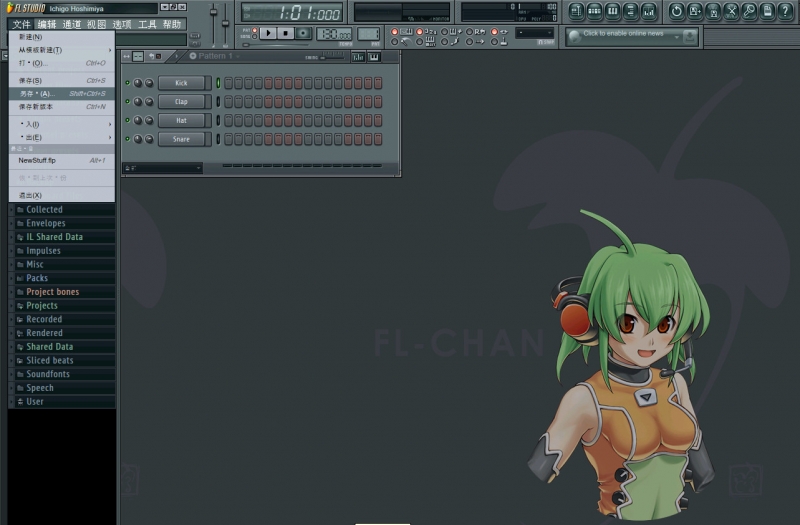
Task: Open the 文件 menu in menu bar
Action: [x=21, y=24]
